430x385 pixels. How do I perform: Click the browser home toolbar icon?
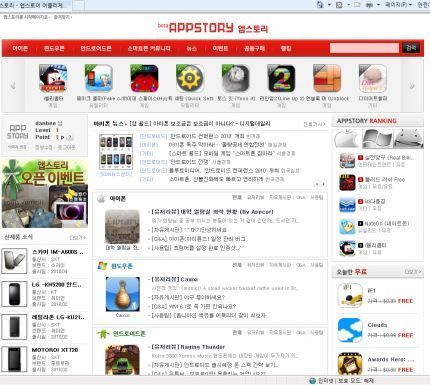320,5
